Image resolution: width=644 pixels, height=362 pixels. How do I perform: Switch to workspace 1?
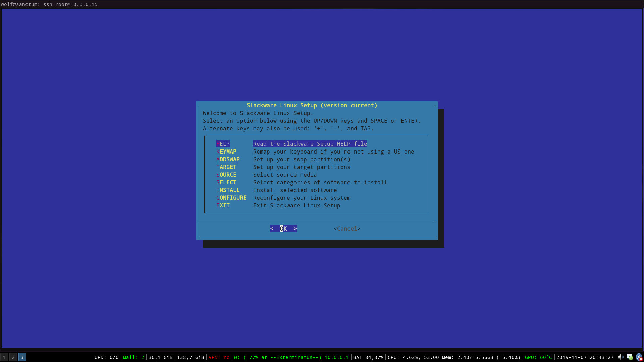4,357
